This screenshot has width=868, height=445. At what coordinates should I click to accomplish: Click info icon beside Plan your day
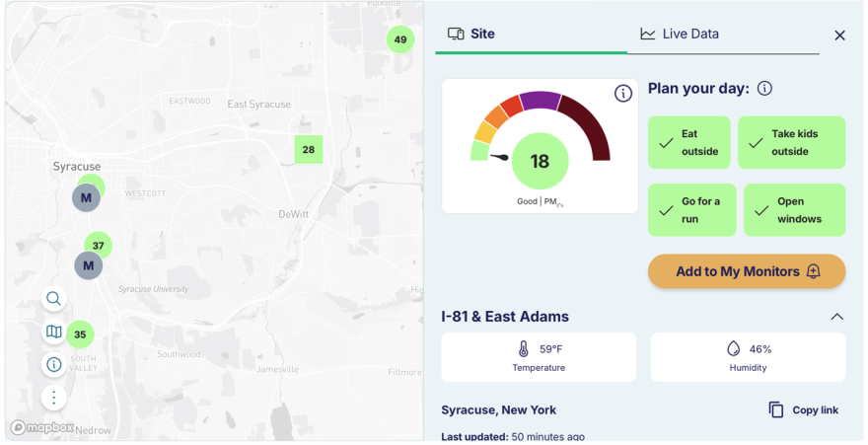tap(764, 88)
